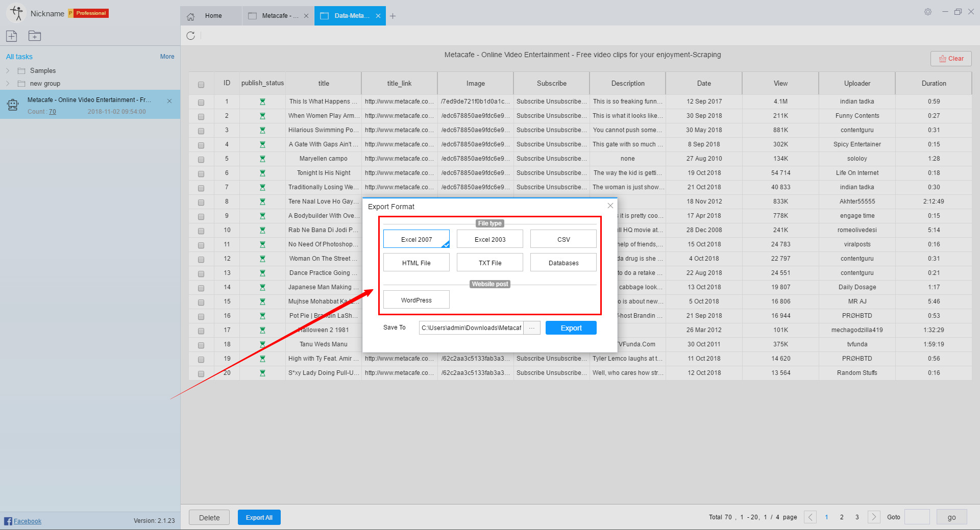Switch to the Metacafe tab
This screenshot has height=530, width=980.
278,16
